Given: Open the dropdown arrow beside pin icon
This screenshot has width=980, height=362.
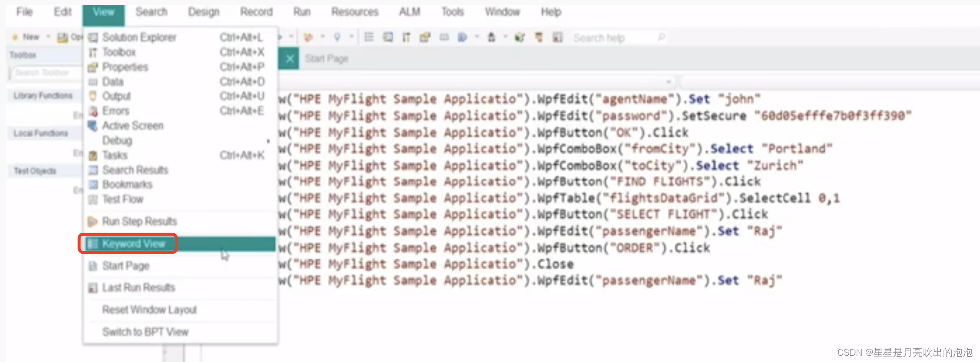Looking at the screenshot, I should pos(351,37).
